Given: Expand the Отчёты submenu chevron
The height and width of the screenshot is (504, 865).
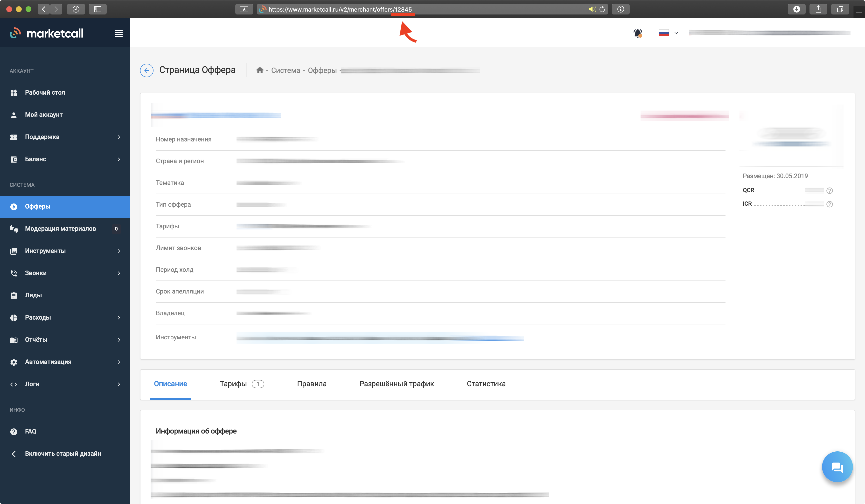Looking at the screenshot, I should point(119,340).
